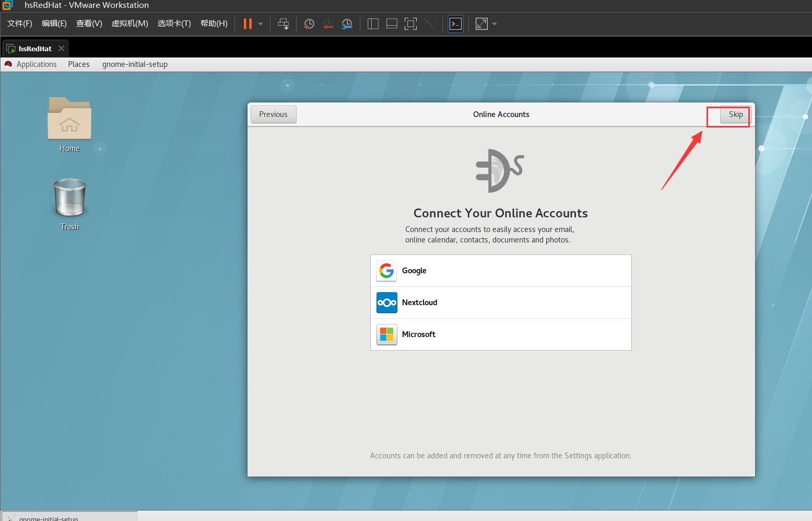Show the VMware library panel

[x=373, y=24]
